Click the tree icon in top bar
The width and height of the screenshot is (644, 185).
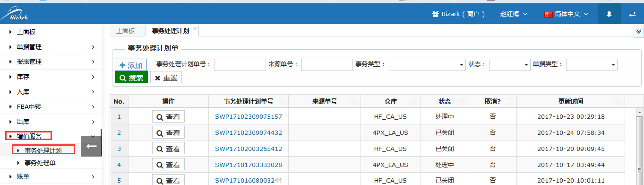[609, 14]
